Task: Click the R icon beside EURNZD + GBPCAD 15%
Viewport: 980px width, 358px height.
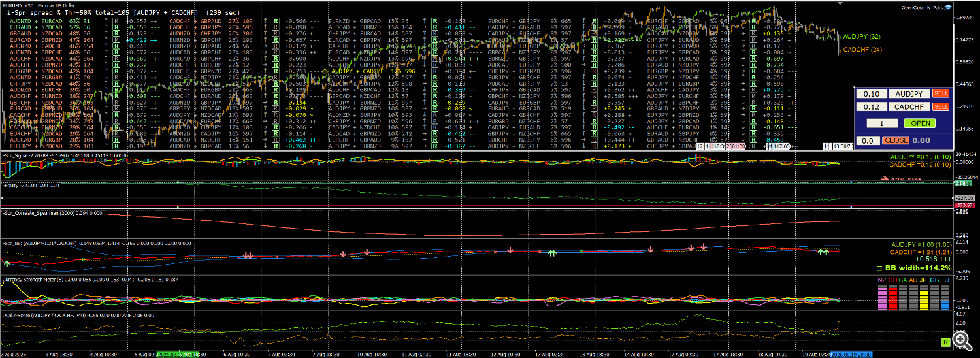Action: coord(435,22)
